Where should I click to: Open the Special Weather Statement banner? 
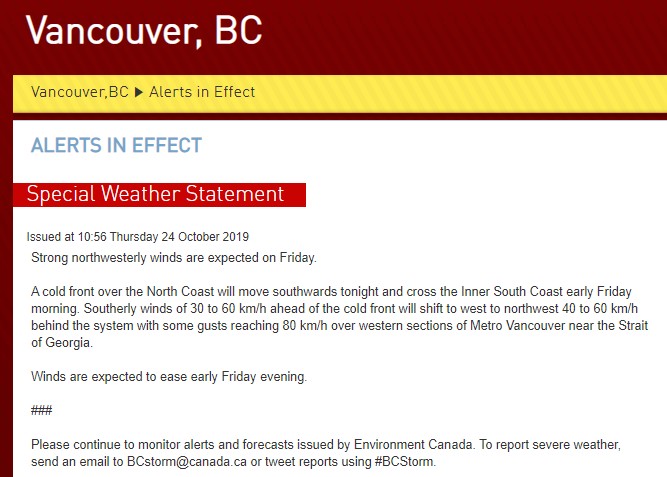tap(156, 194)
